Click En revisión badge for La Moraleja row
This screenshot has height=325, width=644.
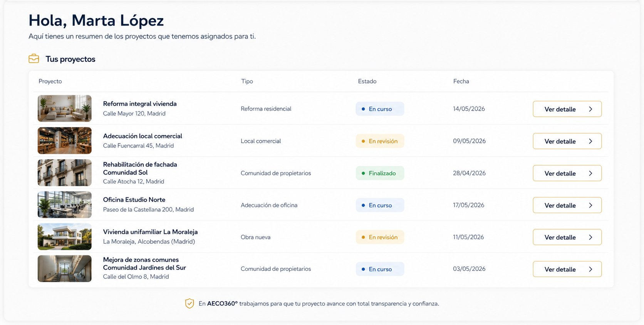(x=380, y=237)
